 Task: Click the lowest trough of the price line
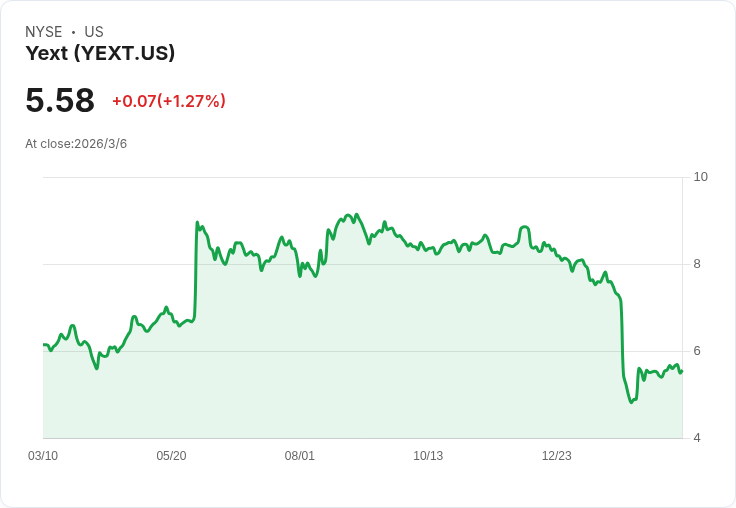[x=631, y=402]
